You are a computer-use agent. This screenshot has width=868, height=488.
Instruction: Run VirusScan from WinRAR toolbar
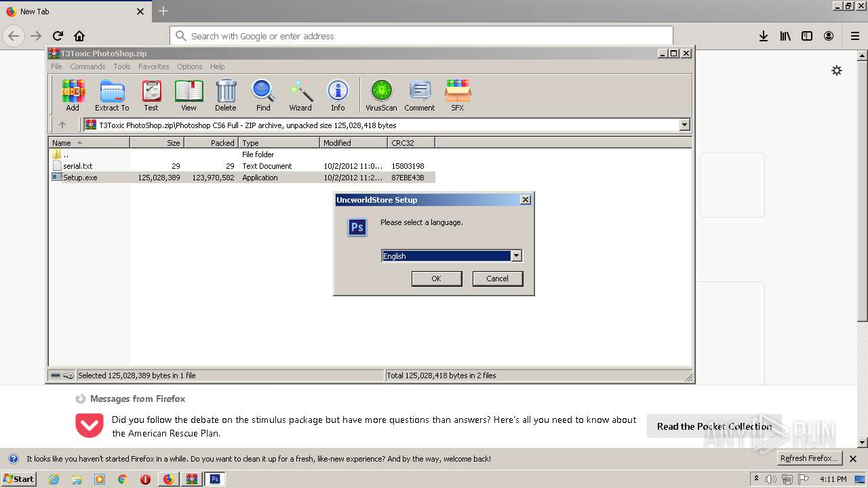(381, 95)
